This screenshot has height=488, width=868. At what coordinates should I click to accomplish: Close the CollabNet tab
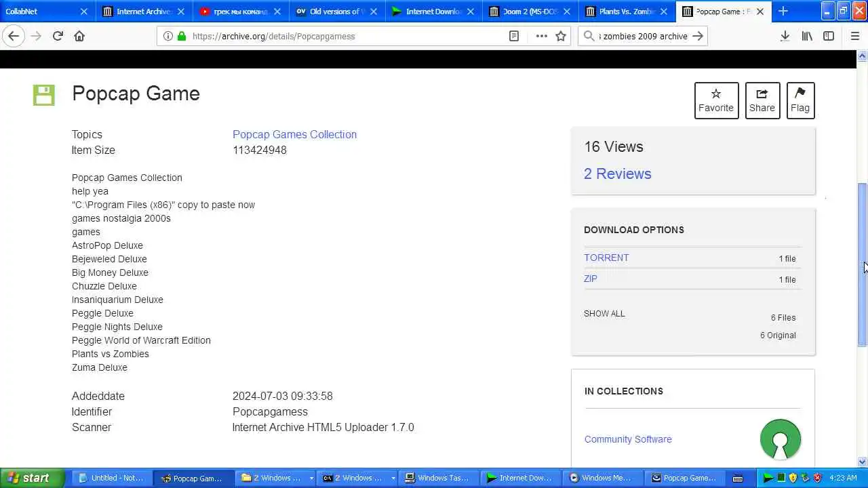(84, 12)
